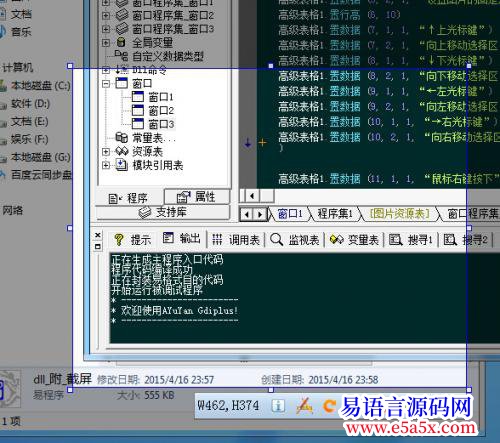
Task: Switch to the 窗口1 editor tab
Action: tap(289, 214)
